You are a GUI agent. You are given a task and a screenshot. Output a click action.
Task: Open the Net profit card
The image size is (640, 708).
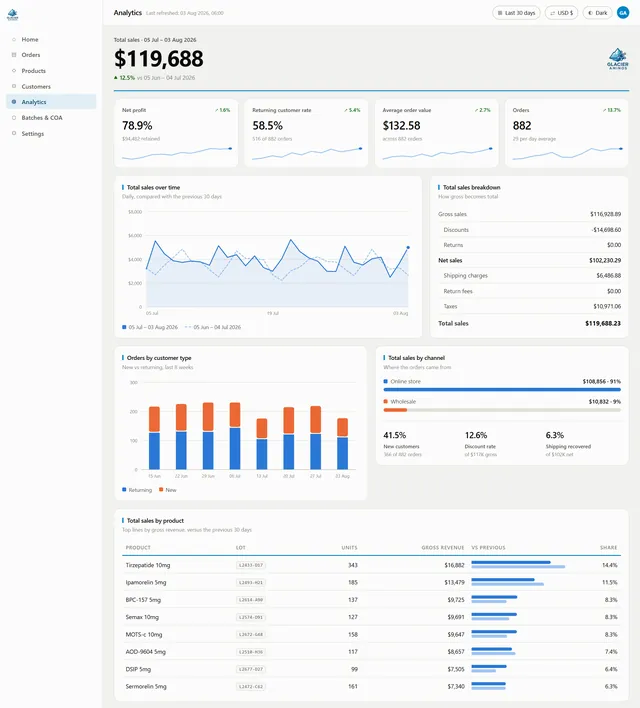[x=176, y=133]
